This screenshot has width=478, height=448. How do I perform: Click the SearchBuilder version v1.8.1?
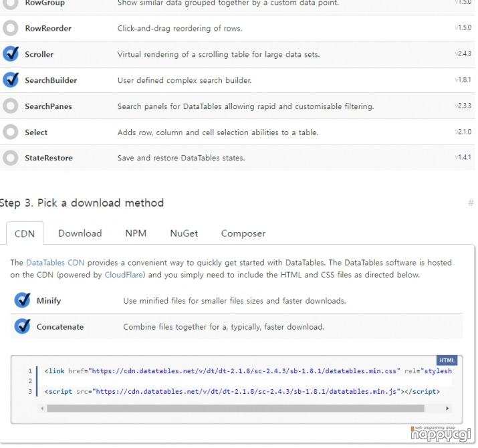(x=463, y=80)
